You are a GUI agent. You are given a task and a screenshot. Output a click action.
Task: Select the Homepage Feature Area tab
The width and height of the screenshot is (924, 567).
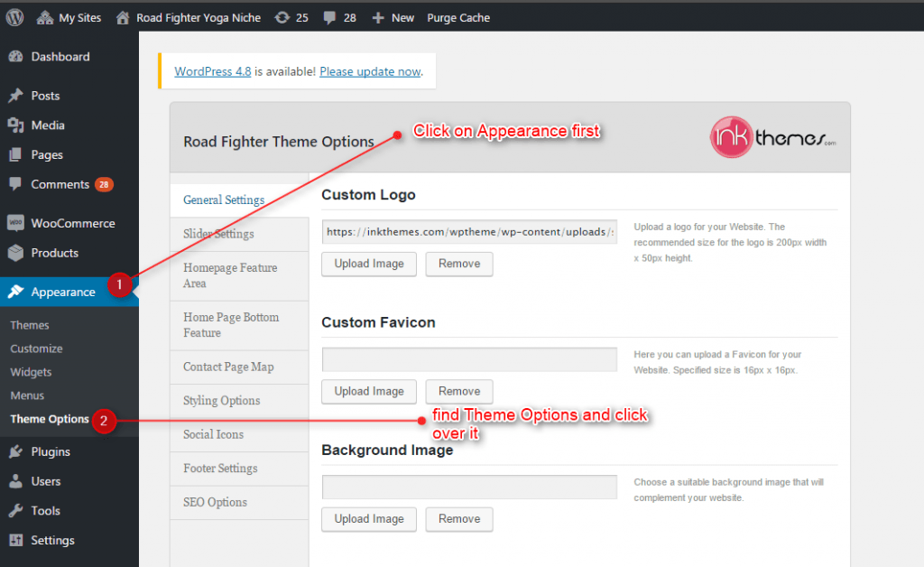pyautogui.click(x=239, y=276)
